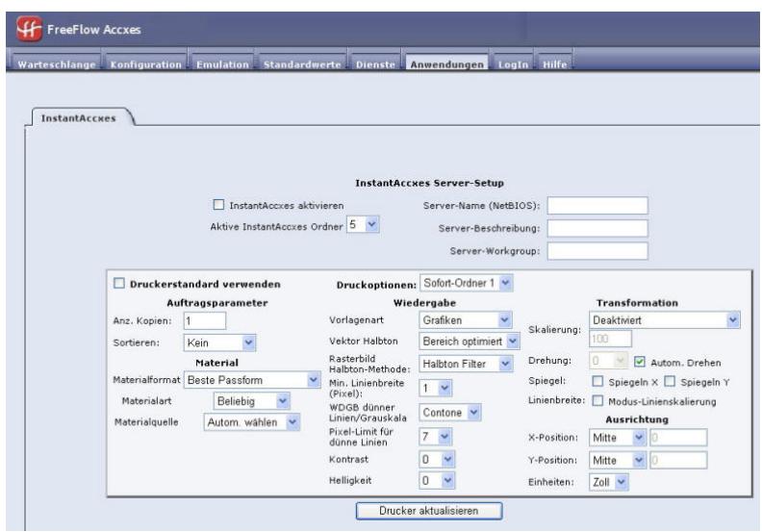Click the Auftragsparameter heading

point(217,303)
